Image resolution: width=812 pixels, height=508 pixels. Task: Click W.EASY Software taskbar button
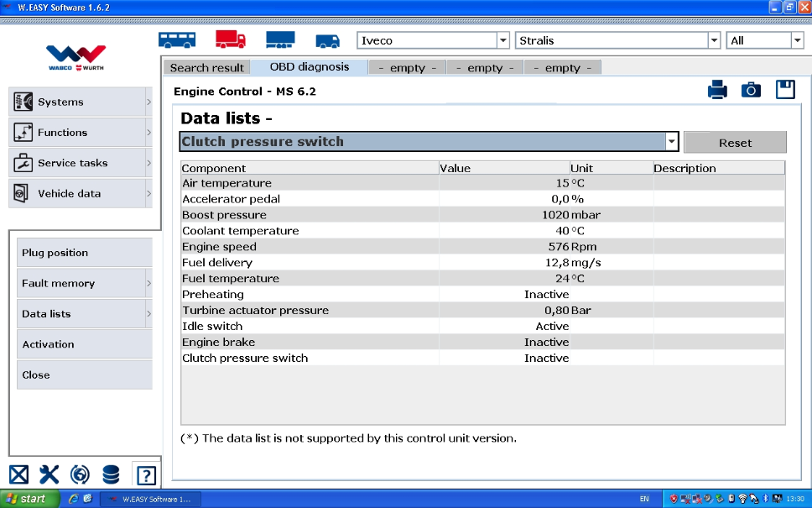[150, 500]
